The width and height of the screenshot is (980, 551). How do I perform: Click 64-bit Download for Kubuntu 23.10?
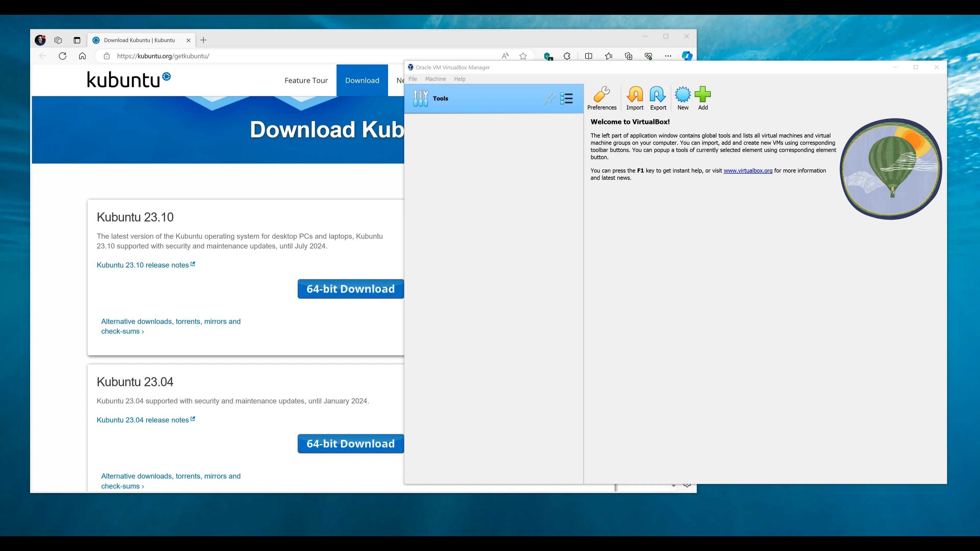point(350,289)
